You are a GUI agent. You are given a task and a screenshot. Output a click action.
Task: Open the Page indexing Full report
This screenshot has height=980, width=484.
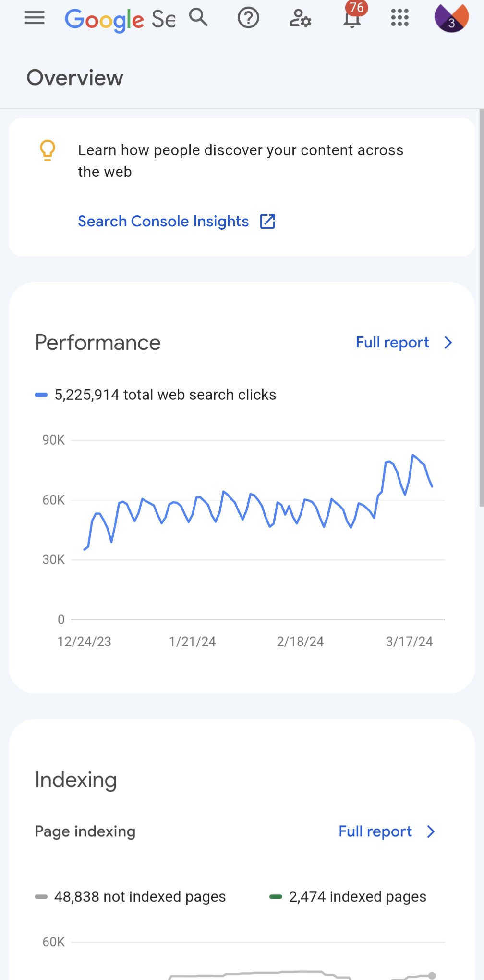375,831
